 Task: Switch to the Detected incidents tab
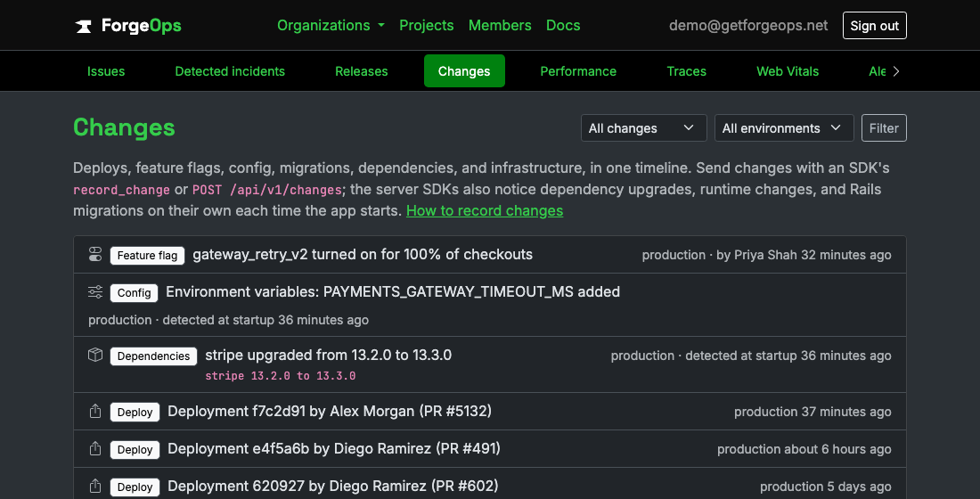point(230,71)
